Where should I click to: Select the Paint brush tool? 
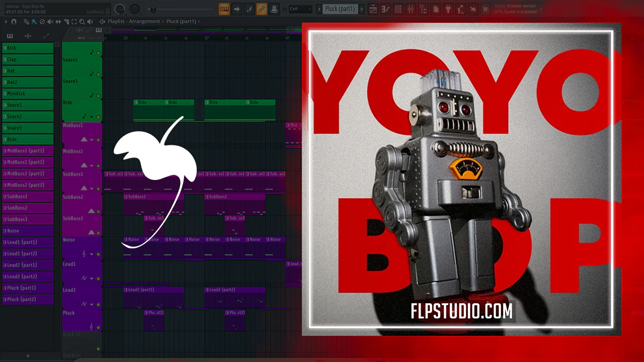34,22
